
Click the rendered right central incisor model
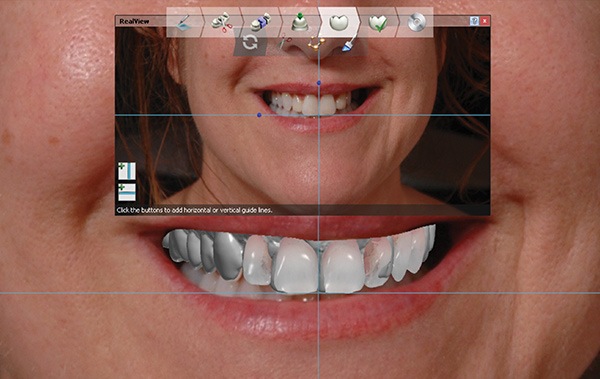coord(295,266)
